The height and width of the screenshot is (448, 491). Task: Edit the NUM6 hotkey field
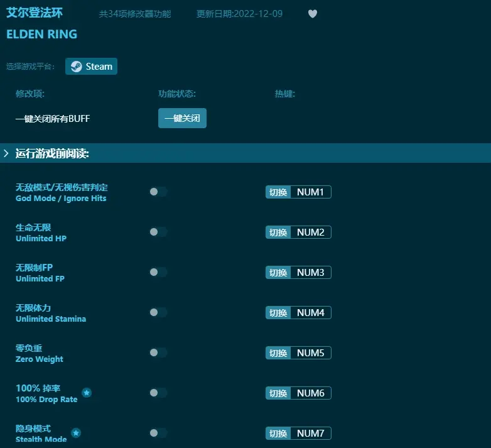click(x=311, y=393)
